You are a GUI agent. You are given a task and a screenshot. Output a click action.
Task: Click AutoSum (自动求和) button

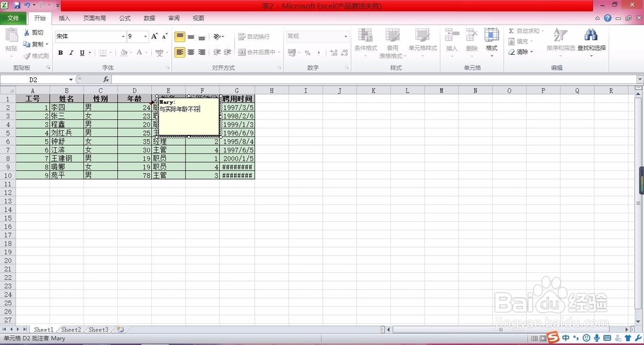click(x=526, y=31)
